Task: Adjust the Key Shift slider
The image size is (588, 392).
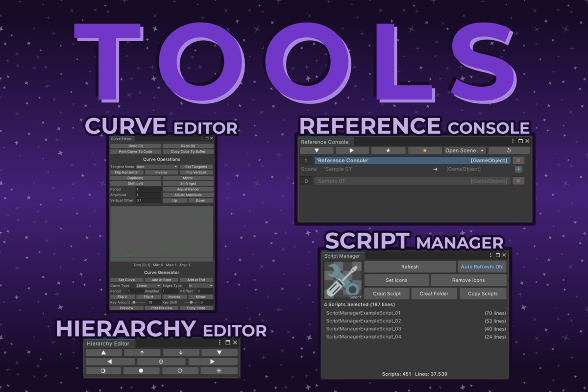Action: click(192, 302)
